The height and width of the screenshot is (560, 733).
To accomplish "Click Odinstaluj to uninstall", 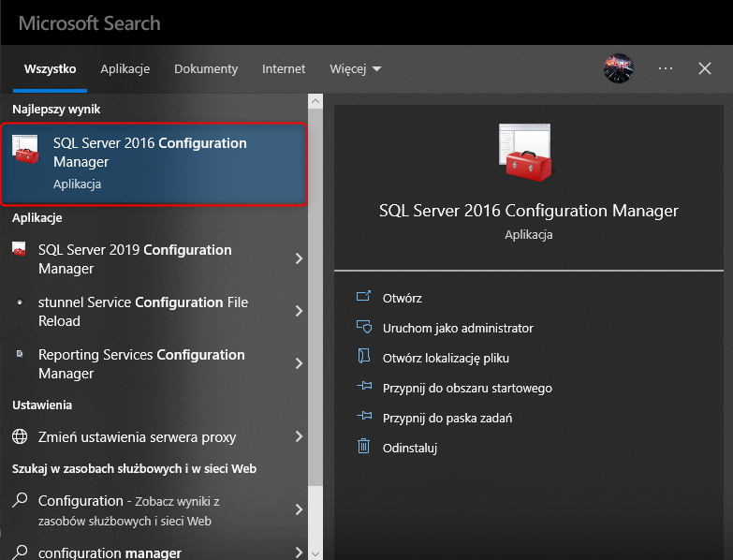I will [409, 448].
